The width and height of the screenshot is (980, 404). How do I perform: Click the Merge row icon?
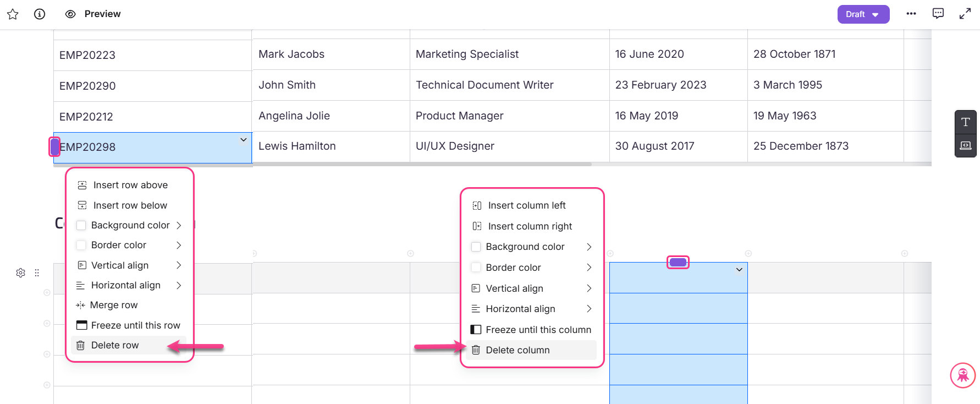80,305
